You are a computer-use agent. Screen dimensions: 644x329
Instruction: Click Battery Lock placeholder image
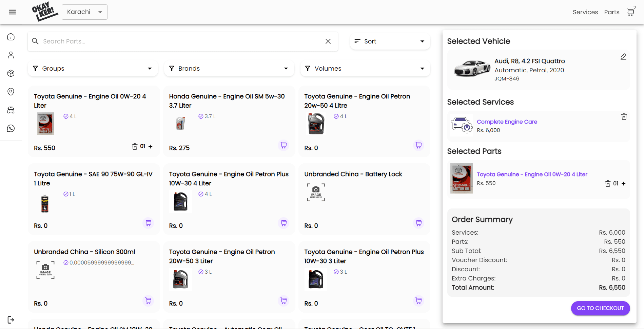tap(316, 193)
